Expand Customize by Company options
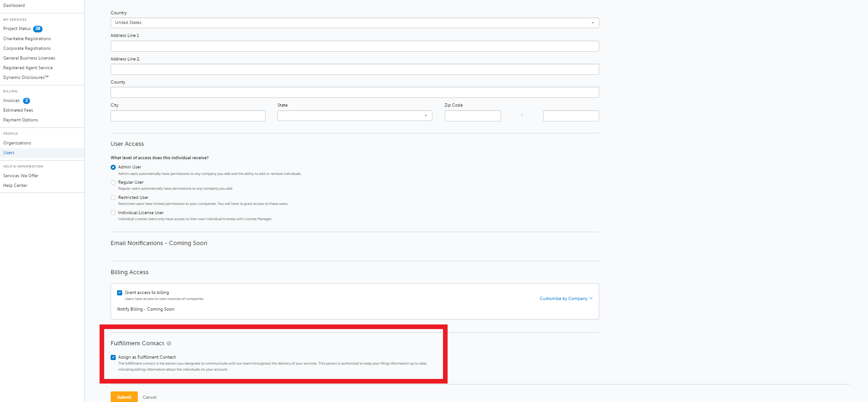Screen dimensions: 868x402 click(566, 299)
